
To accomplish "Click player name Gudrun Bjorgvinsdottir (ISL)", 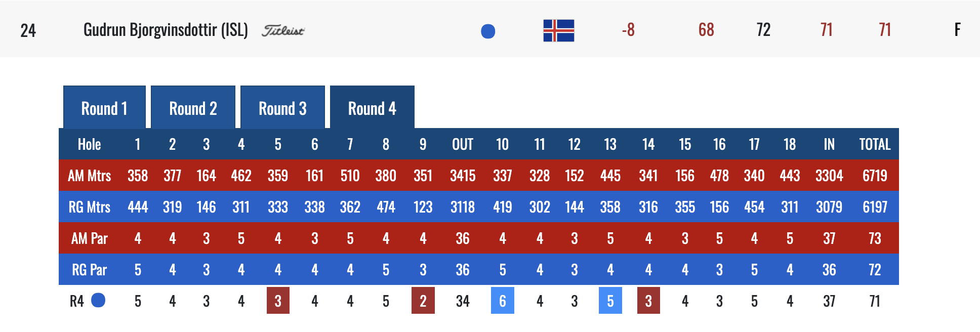I will (166, 30).
